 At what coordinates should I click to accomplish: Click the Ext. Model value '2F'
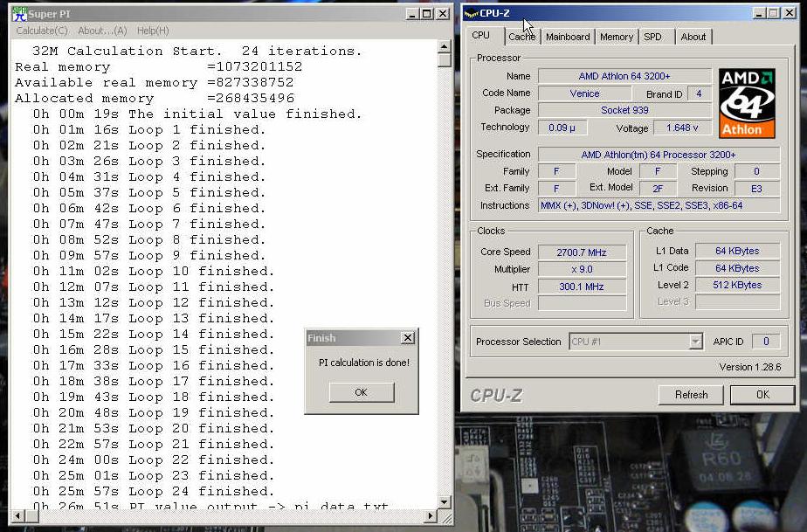(x=658, y=189)
